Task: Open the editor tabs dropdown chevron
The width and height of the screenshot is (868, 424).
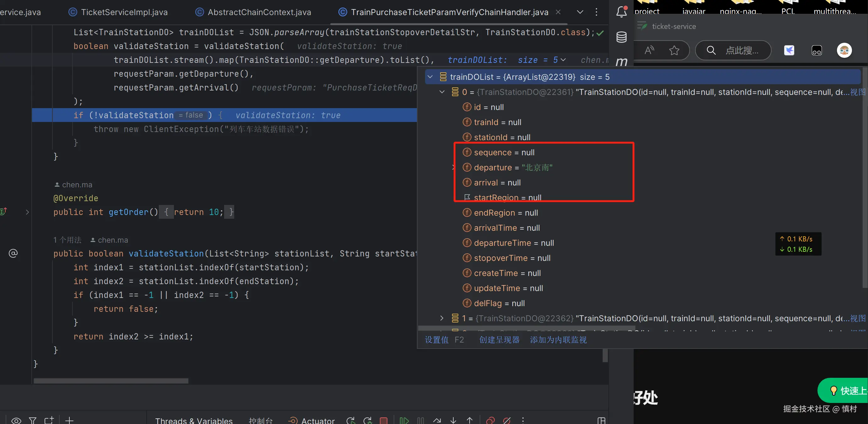Action: tap(580, 12)
